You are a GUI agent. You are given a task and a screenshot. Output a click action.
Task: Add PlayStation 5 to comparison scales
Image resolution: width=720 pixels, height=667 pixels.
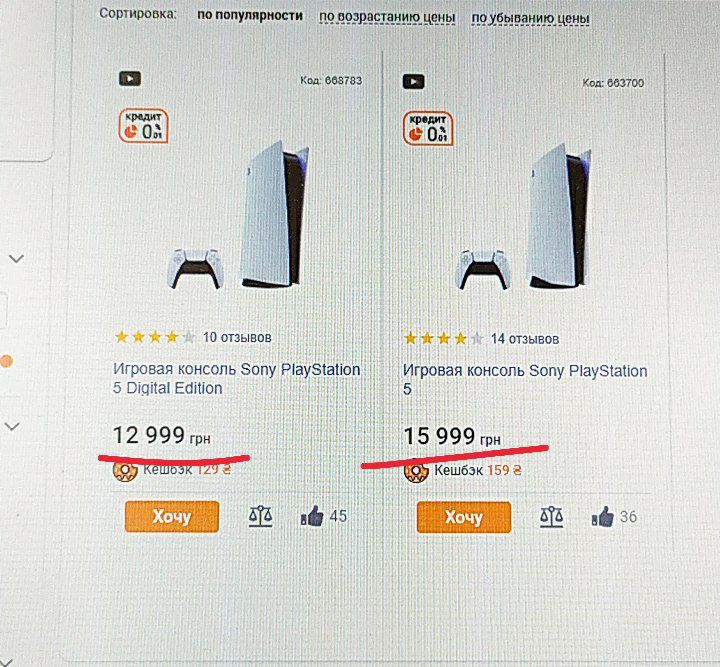(x=551, y=517)
